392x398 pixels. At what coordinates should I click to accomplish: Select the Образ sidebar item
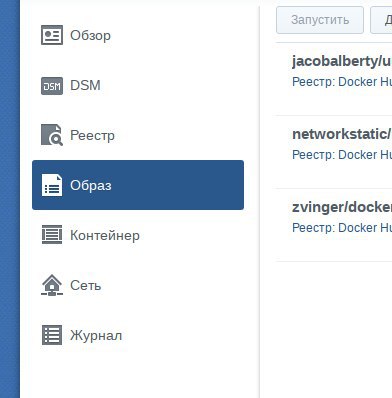point(138,185)
